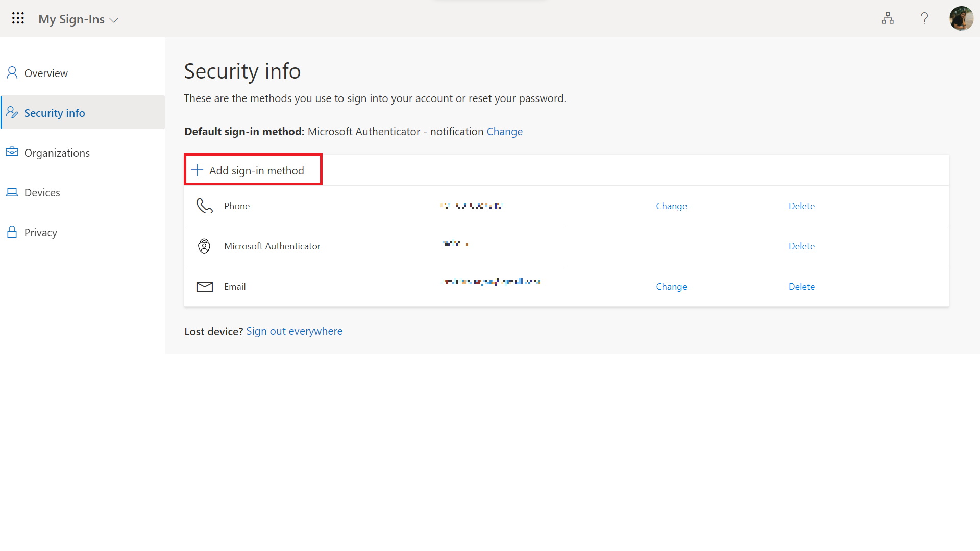The image size is (980, 551).
Task: Open the My Sign-Ins dropdown menu
Action: click(x=78, y=19)
